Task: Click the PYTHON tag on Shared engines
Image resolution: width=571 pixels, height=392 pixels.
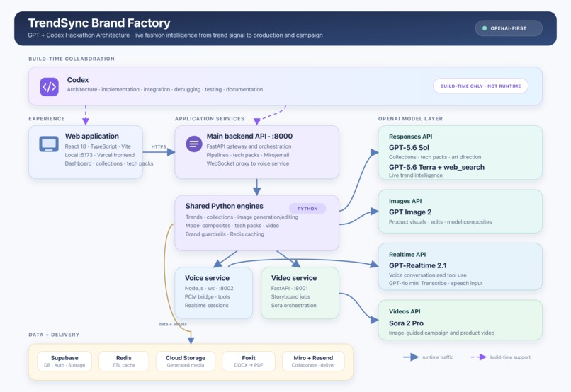Action: pos(307,209)
